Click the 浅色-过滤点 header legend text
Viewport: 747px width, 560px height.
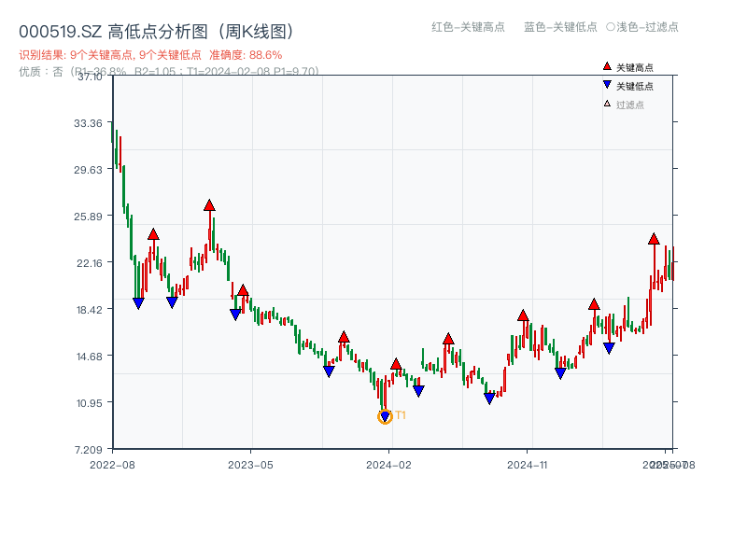[647, 27]
